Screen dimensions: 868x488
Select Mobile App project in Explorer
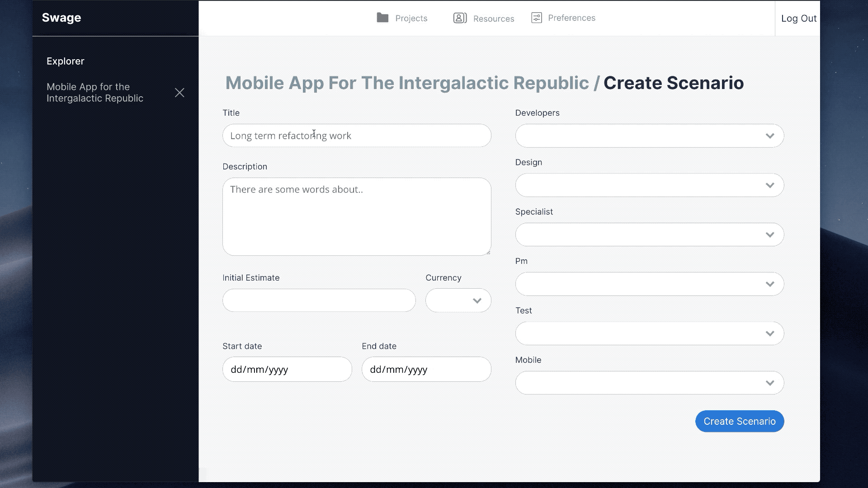pos(95,93)
